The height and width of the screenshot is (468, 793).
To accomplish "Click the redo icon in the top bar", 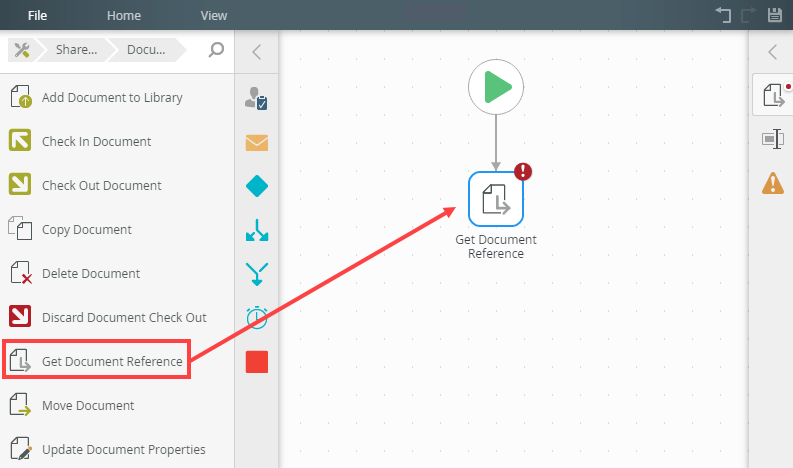I will tap(748, 15).
